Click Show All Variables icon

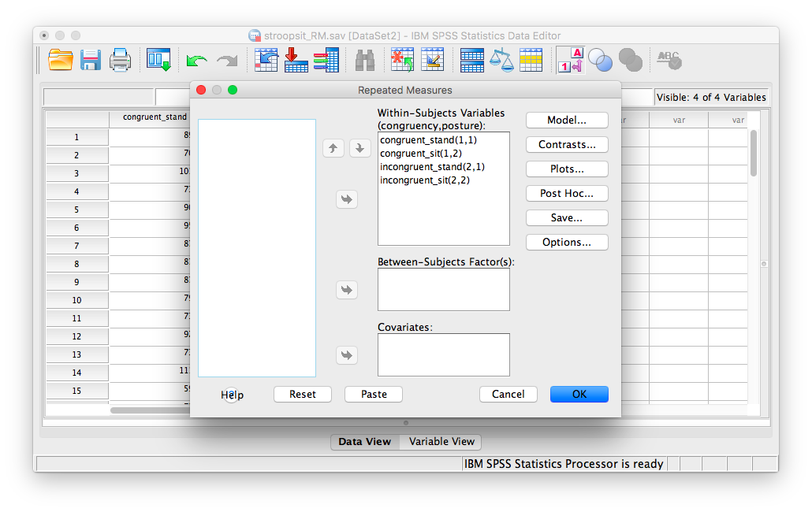(x=631, y=60)
